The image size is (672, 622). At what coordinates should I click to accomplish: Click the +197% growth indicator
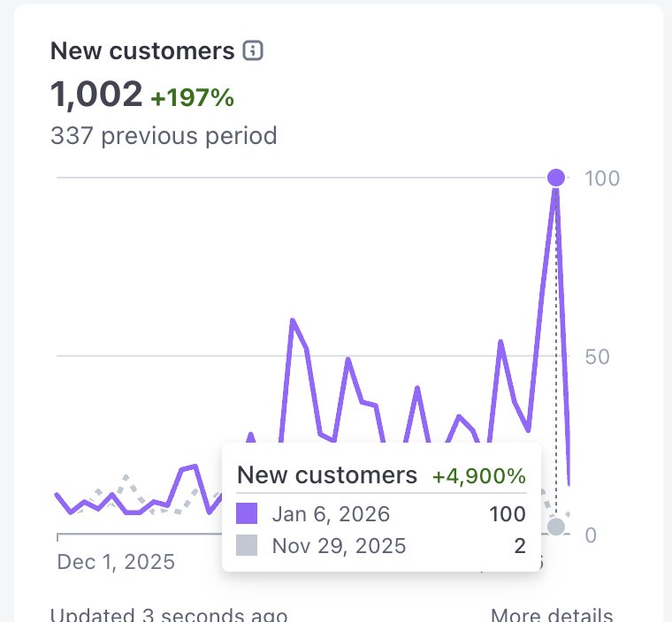point(192,98)
